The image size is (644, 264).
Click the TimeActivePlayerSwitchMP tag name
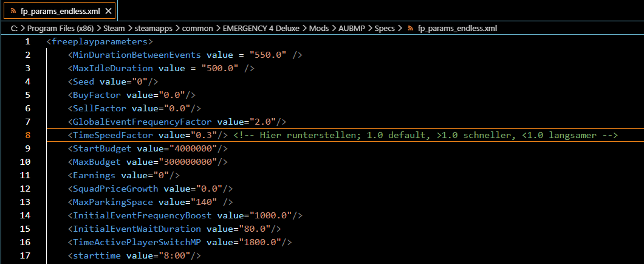pyautogui.click(x=137, y=241)
